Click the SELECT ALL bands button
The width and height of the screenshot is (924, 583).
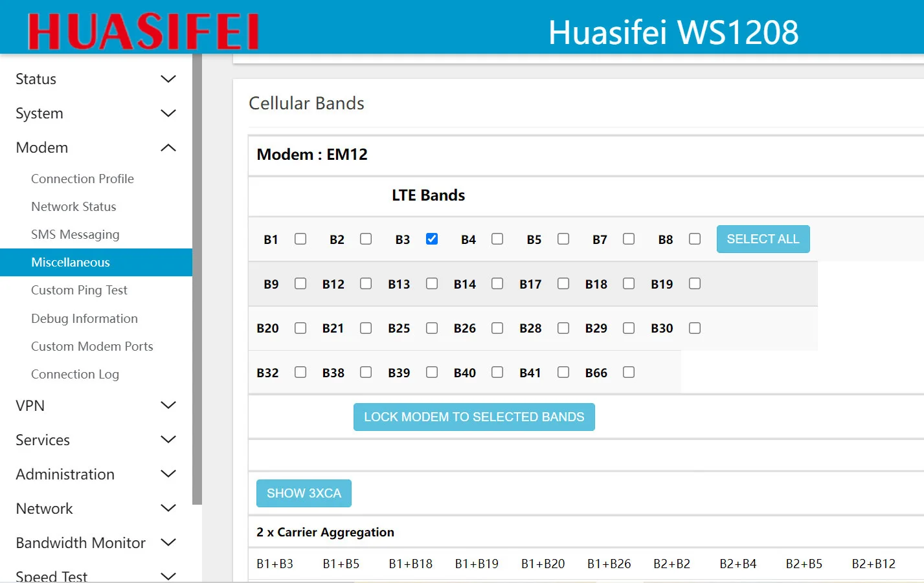763,239
